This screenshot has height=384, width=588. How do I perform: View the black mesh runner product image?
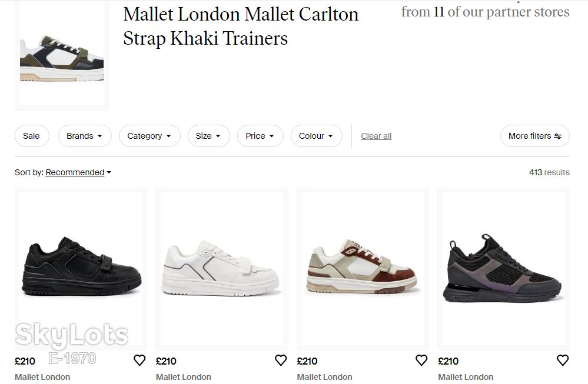click(504, 269)
